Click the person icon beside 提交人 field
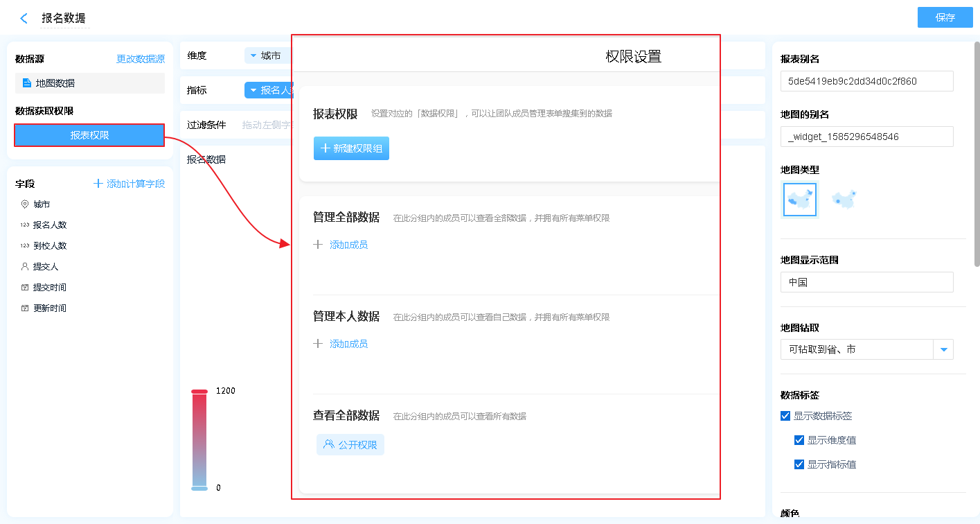 25,267
